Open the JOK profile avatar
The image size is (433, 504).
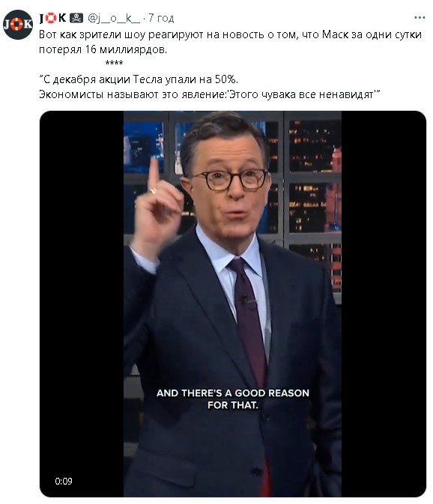coord(18,25)
